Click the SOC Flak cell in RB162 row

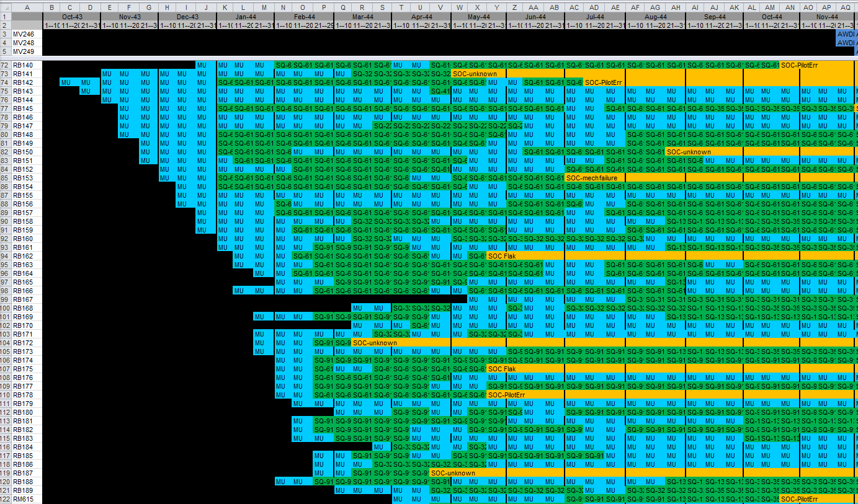pos(496,256)
